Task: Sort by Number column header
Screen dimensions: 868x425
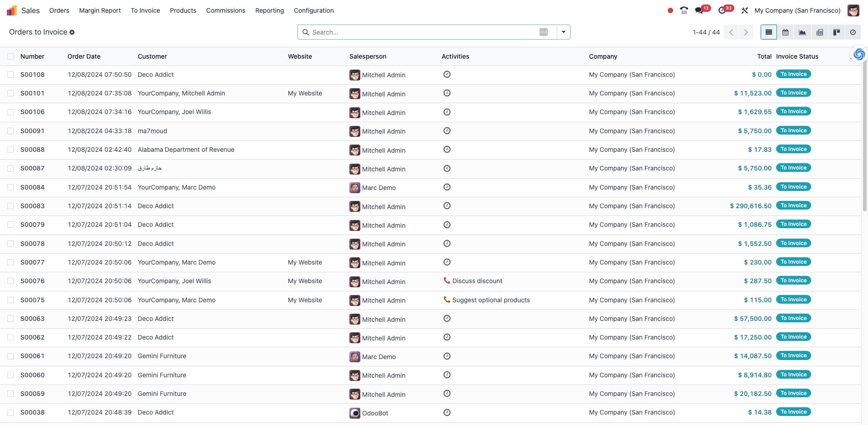Action: tap(32, 56)
